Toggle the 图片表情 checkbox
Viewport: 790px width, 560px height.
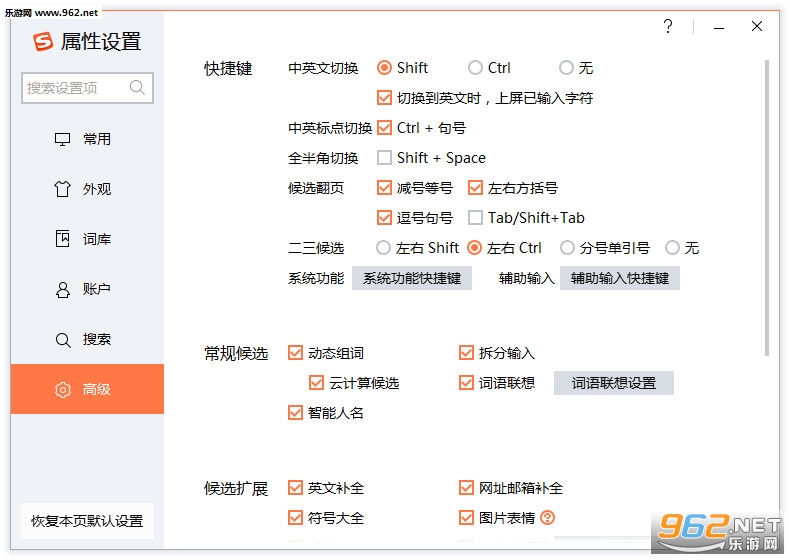point(466,518)
